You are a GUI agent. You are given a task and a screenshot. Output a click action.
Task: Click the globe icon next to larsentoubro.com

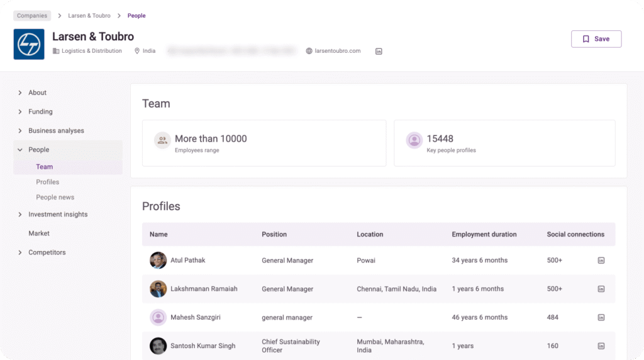click(x=309, y=51)
